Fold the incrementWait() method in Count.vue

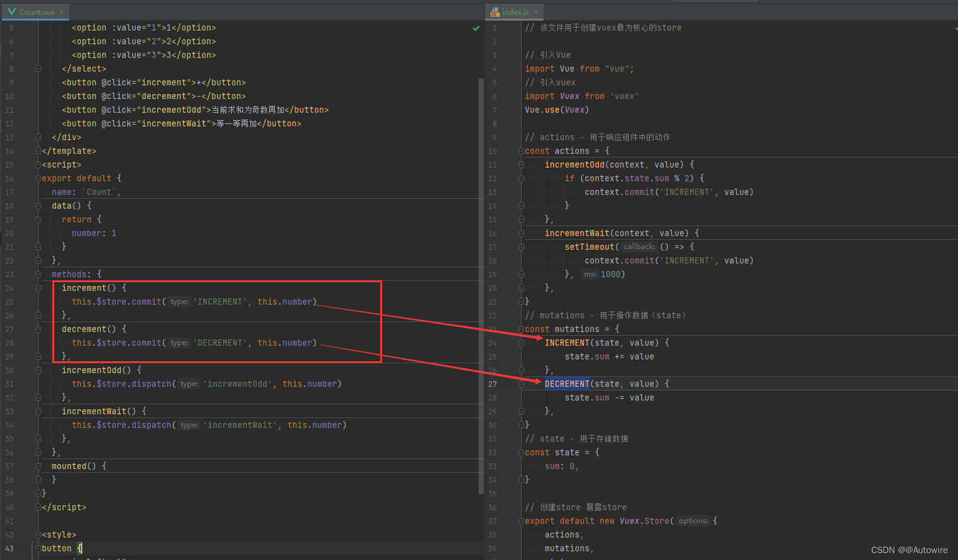pos(39,411)
